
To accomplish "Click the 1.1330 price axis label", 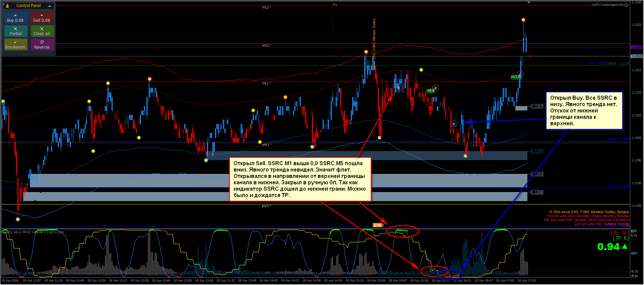I will (x=637, y=2).
